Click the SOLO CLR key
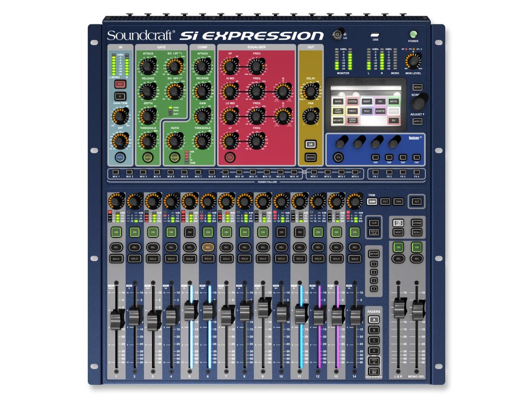The width and height of the screenshot is (532, 399). (x=374, y=232)
